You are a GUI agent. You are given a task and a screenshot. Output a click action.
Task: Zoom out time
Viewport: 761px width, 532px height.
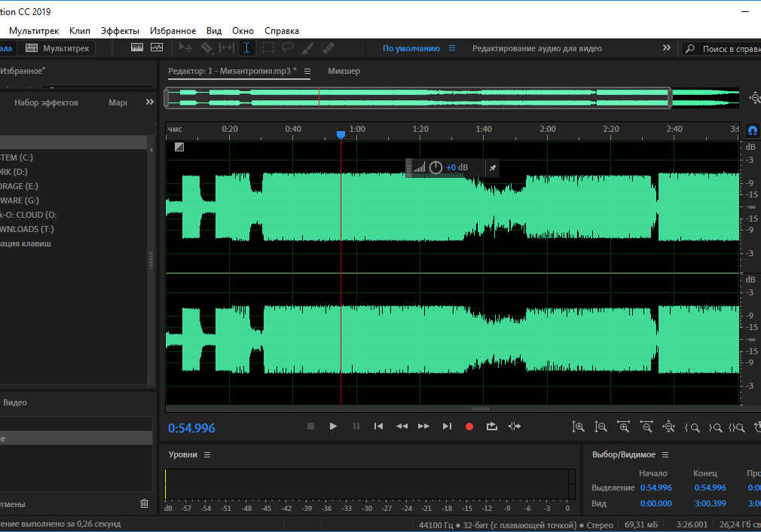pos(646,427)
